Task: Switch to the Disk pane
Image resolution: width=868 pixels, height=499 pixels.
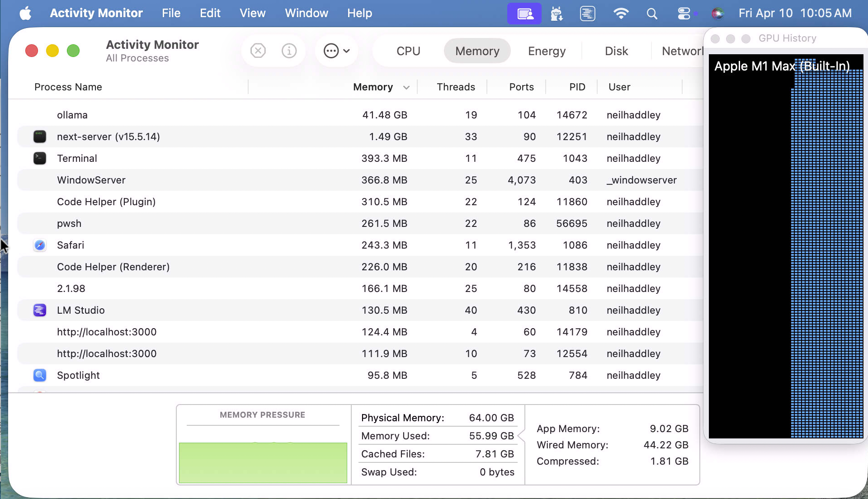Action: point(616,51)
